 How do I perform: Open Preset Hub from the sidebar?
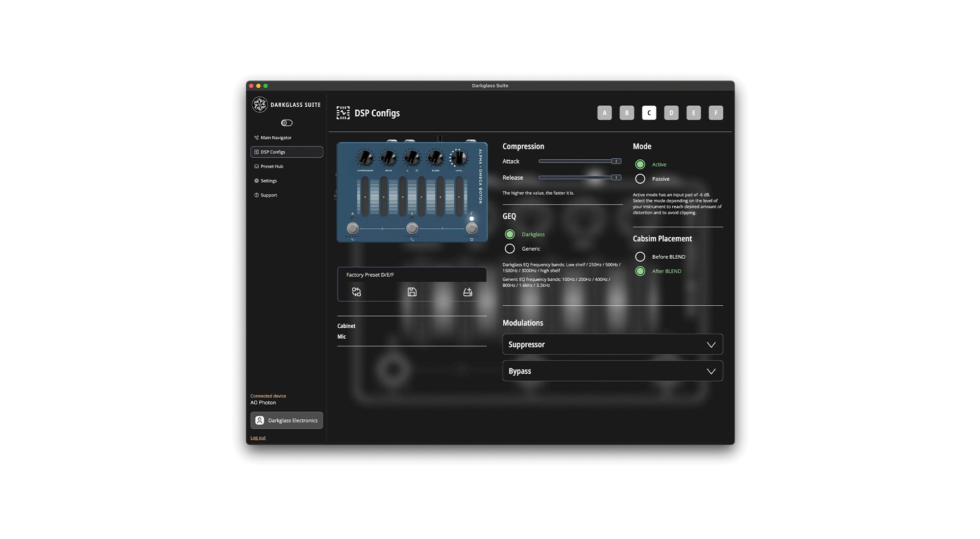coord(272,167)
